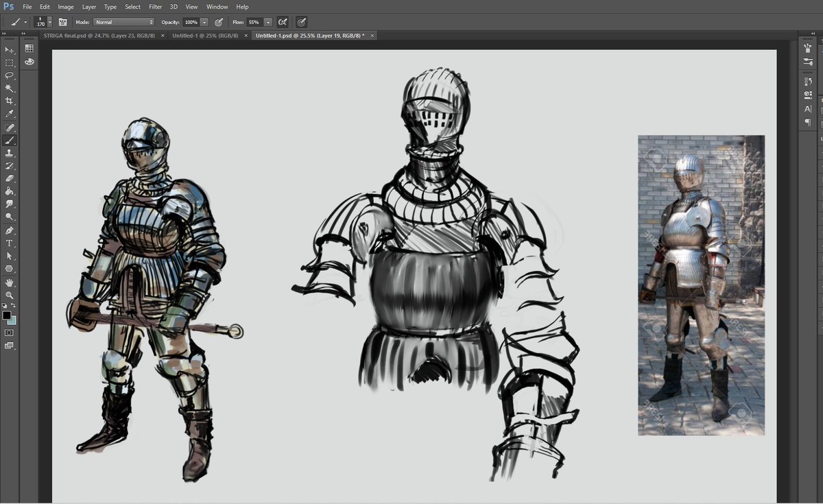Pick the Crop tool
The height and width of the screenshot is (504, 823).
click(x=10, y=101)
